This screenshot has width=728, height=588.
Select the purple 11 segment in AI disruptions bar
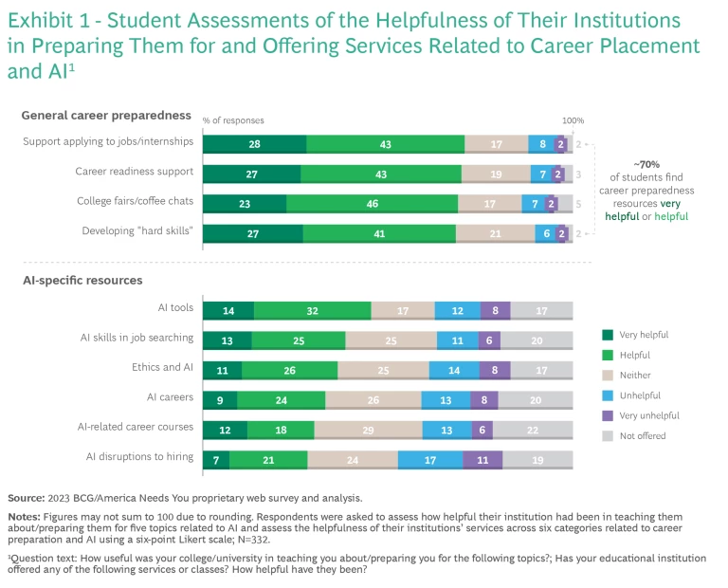482,459
